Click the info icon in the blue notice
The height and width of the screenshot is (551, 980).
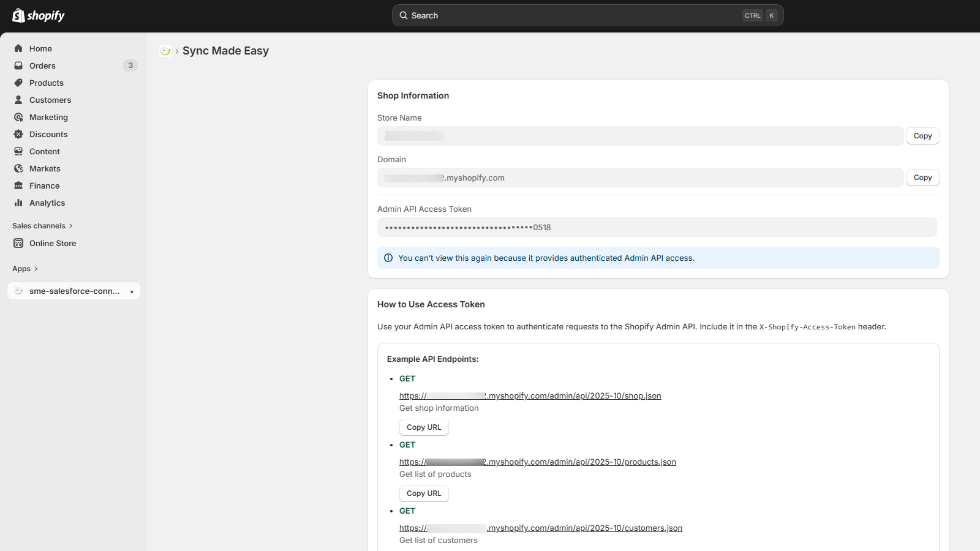(388, 258)
